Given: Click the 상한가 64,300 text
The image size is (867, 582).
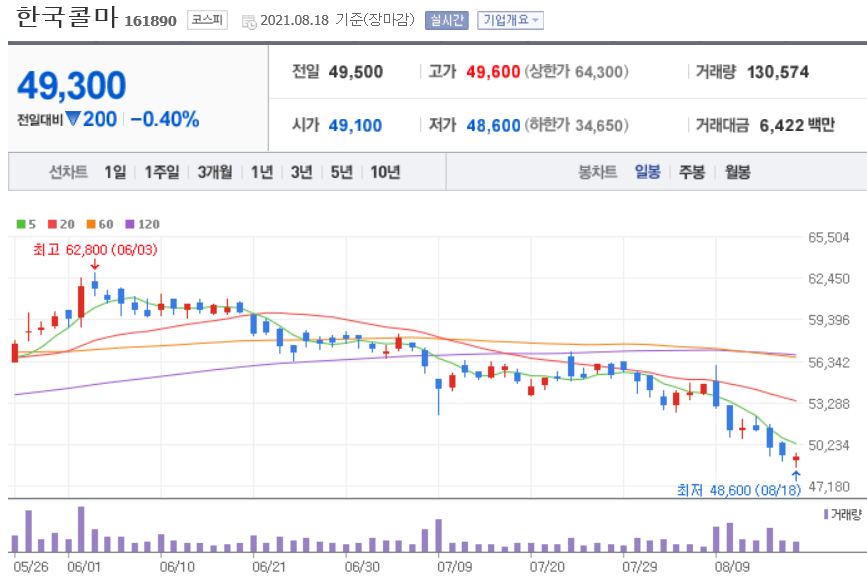Looking at the screenshot, I should (x=576, y=72).
